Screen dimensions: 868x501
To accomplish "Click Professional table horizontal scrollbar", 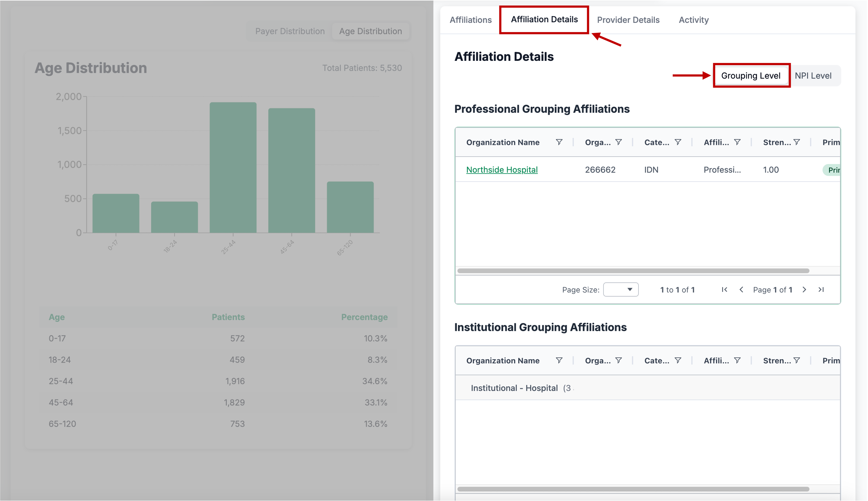I will pyautogui.click(x=633, y=271).
